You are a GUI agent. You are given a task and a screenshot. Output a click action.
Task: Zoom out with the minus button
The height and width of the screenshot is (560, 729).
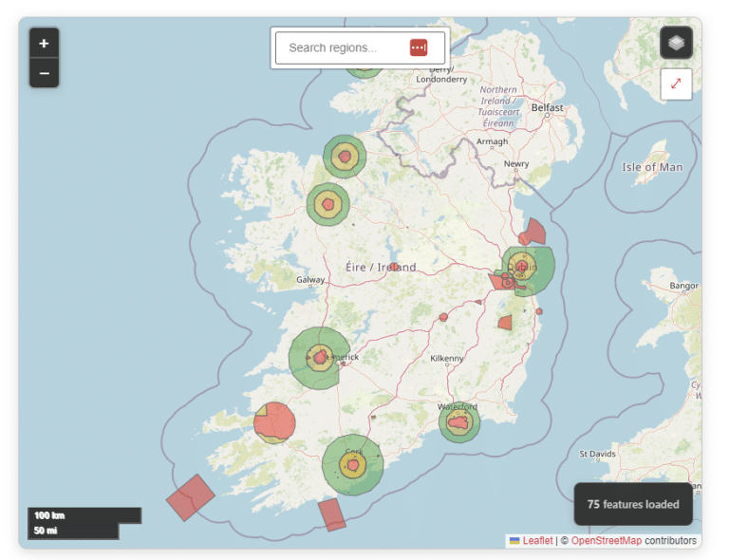[44, 73]
